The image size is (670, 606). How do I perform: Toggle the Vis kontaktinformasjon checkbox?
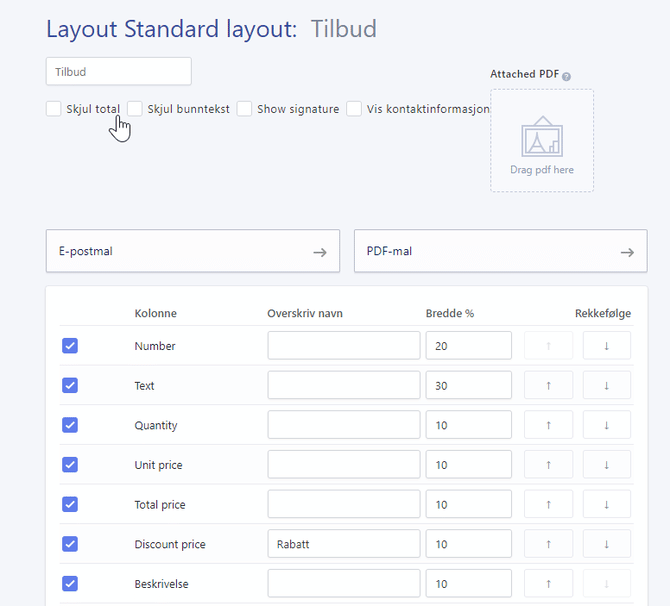point(354,109)
